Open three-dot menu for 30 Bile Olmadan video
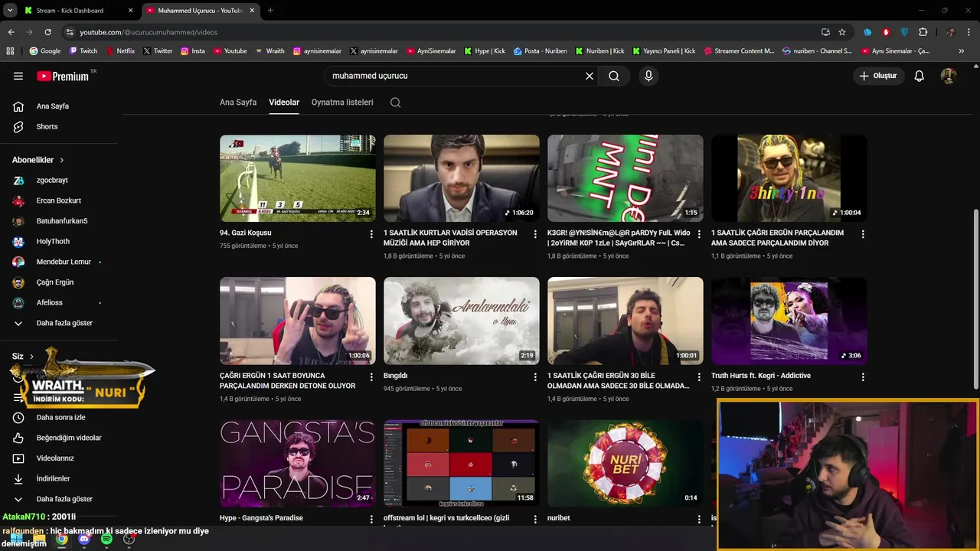 coord(699,377)
